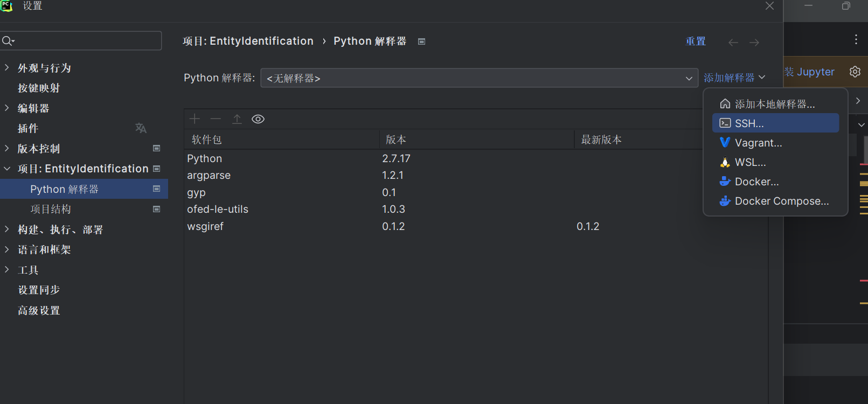Image resolution: width=868 pixels, height=404 pixels.
Task: Click the Reset link
Action: (695, 41)
